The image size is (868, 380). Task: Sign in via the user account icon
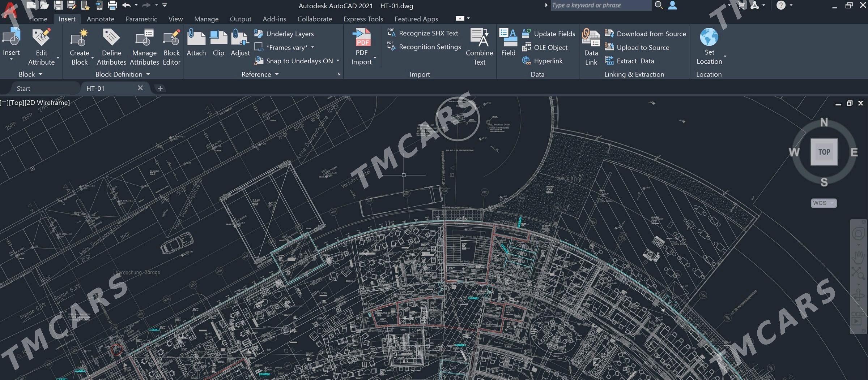point(672,5)
